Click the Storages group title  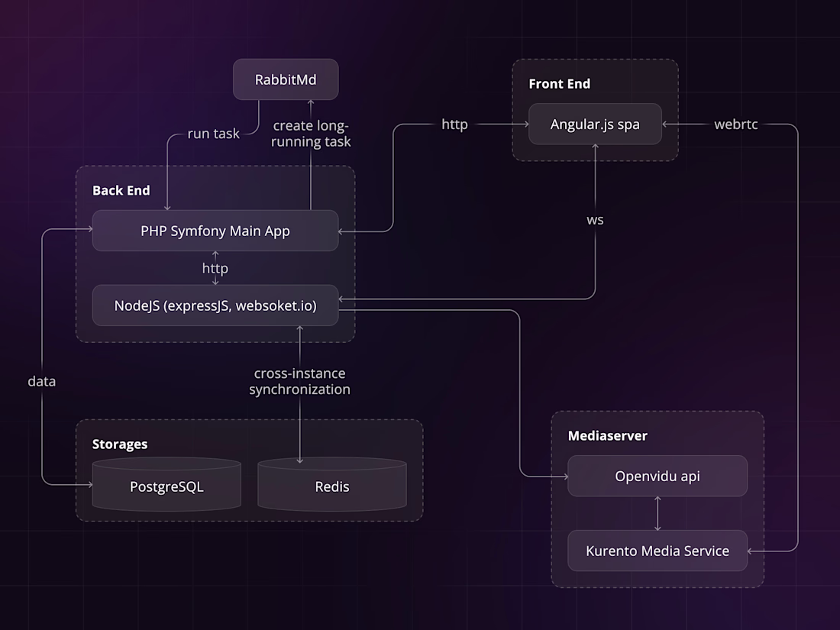coord(120,444)
